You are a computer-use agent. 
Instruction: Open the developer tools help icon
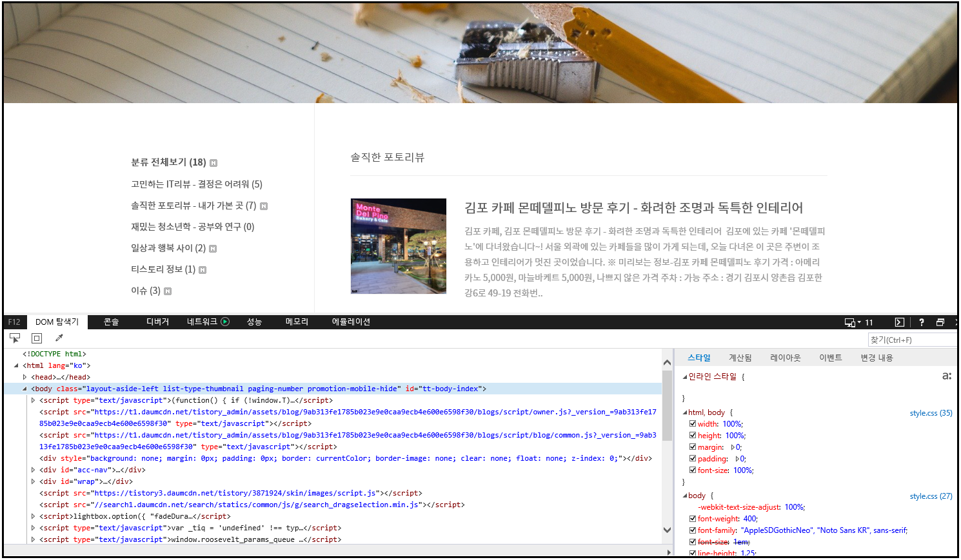(922, 322)
